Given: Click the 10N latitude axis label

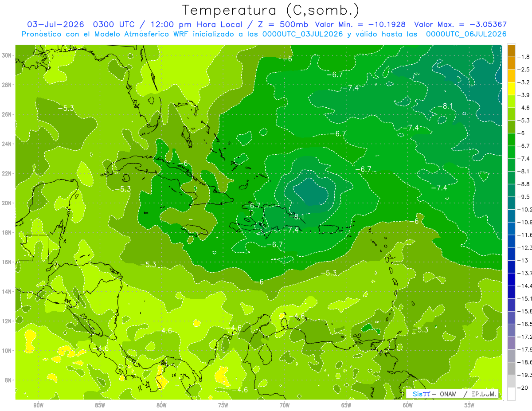Looking at the screenshot, I should point(8,350).
